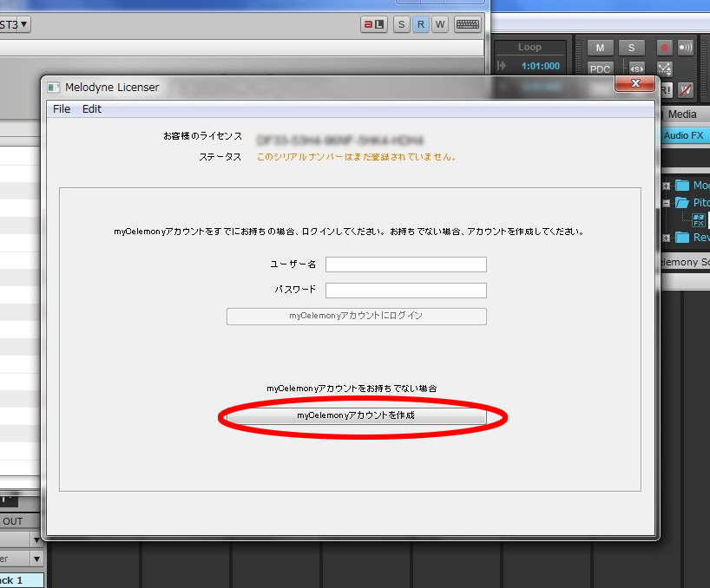Click the keyboard icon in plugin window header

pos(467,24)
